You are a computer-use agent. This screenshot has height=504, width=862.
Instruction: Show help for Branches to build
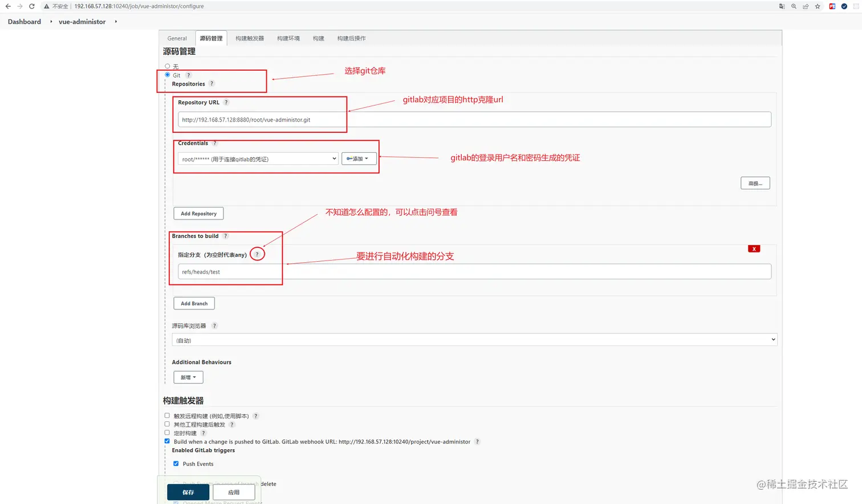(x=225, y=236)
